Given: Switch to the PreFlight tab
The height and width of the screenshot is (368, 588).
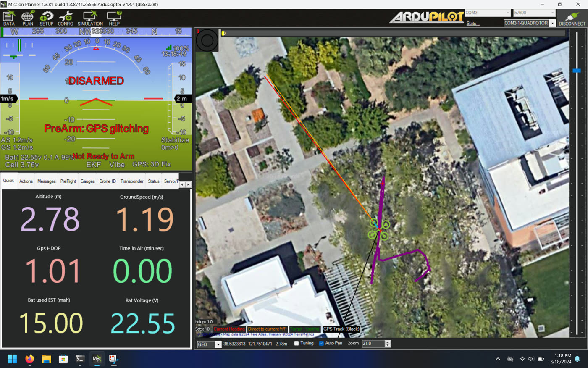Looking at the screenshot, I should coord(68,181).
